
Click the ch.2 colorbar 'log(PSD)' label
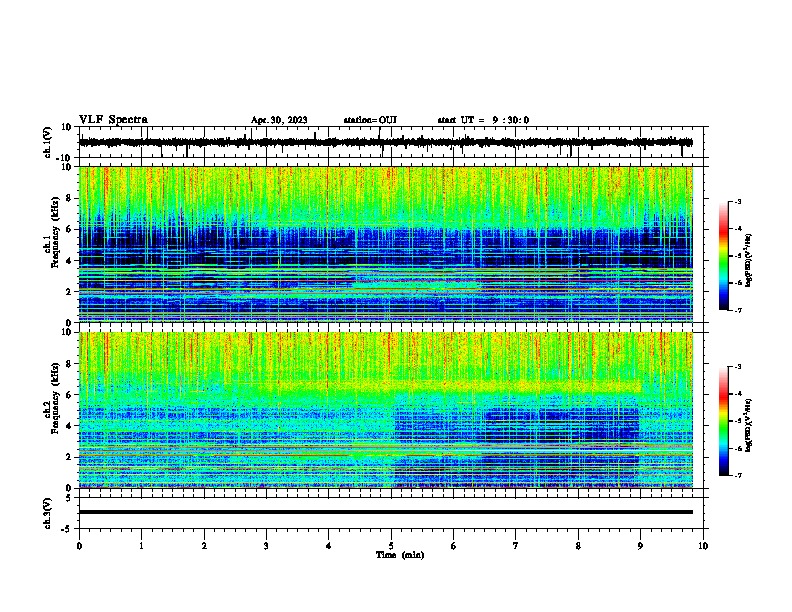tap(748, 426)
